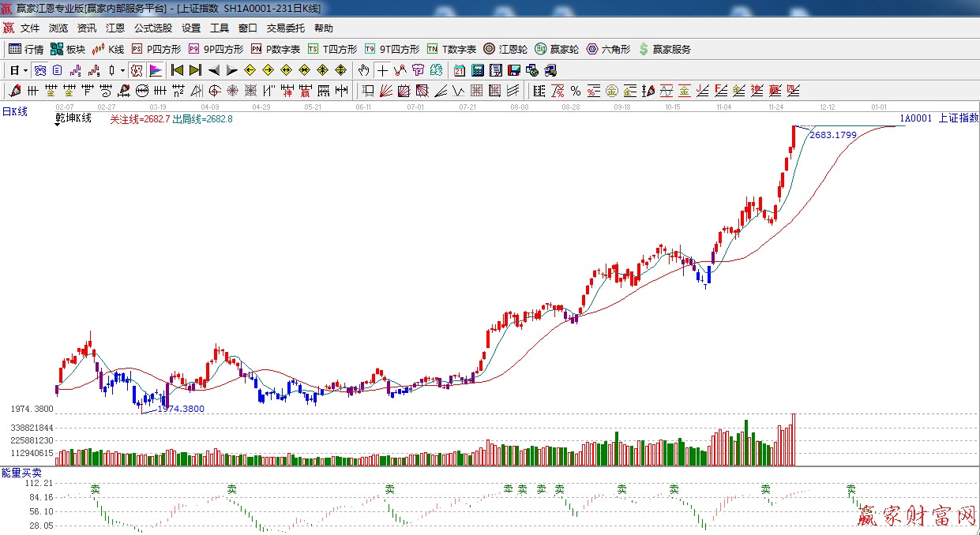Viewport: 980px width, 535px height.
Task: Click the save floppy disk icon
Action: (x=514, y=70)
